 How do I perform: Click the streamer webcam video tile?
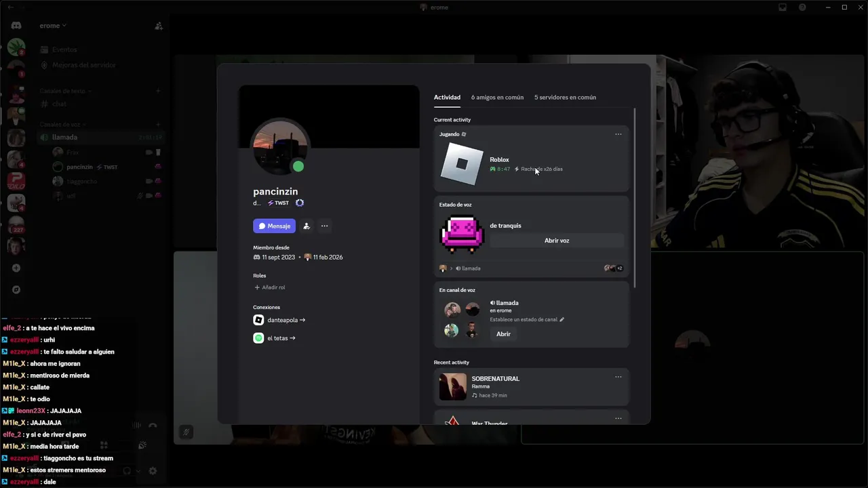pos(758,152)
